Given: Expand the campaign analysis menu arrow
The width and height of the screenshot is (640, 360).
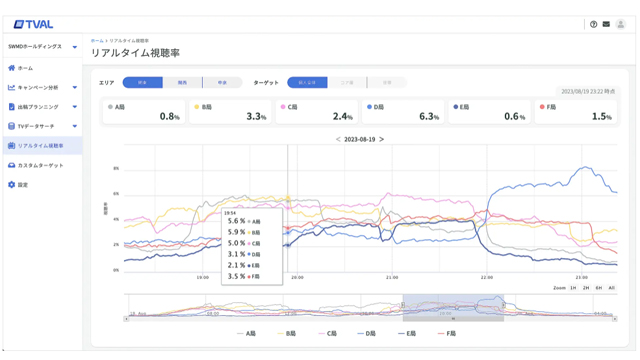Looking at the screenshot, I should point(75,87).
